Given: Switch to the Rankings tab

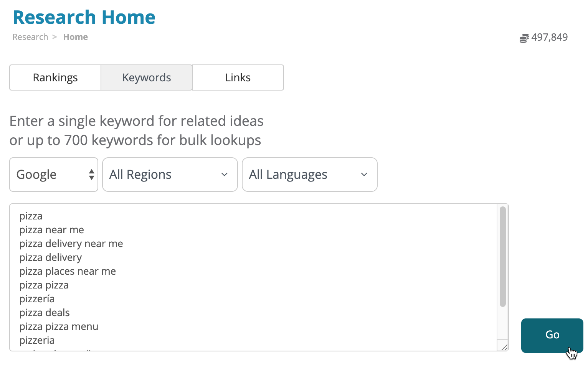Looking at the screenshot, I should click(x=55, y=77).
